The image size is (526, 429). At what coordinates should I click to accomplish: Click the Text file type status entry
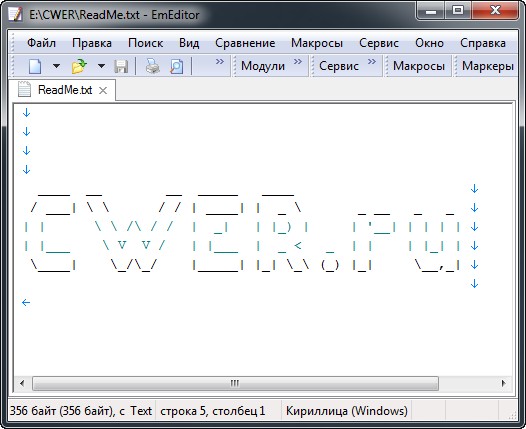(x=141, y=411)
